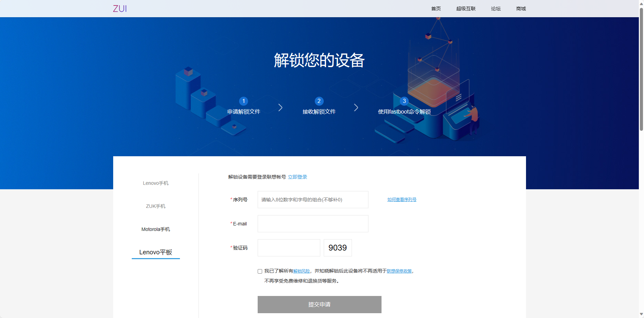Select the Lenovo平板 tab

click(156, 252)
